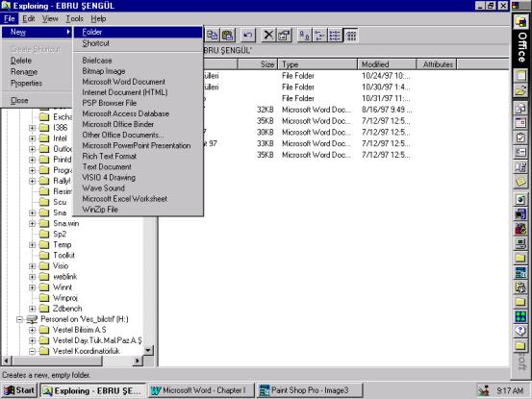532x399 pixels.
Task: Expand the Vestel Bilisim A.S folder
Action: click(33, 330)
